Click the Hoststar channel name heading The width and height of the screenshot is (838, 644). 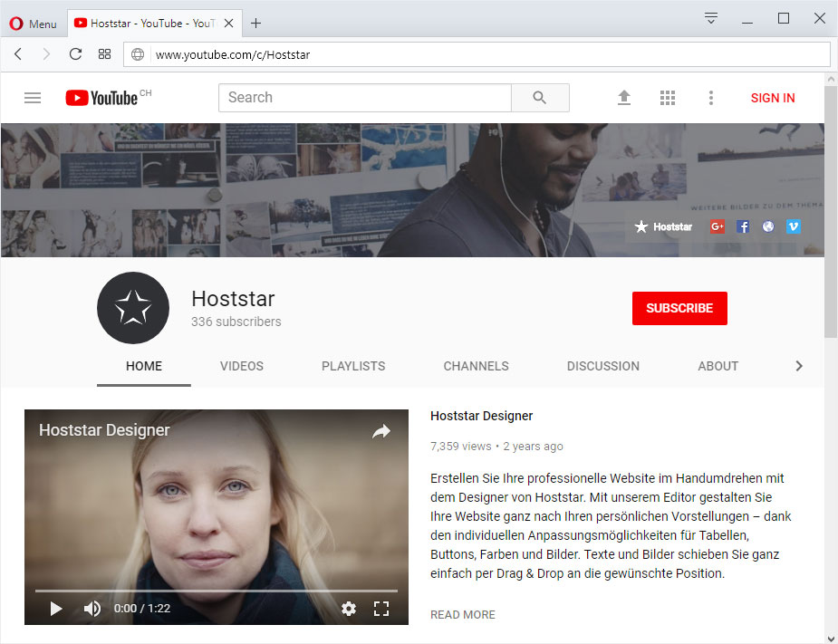tap(233, 299)
